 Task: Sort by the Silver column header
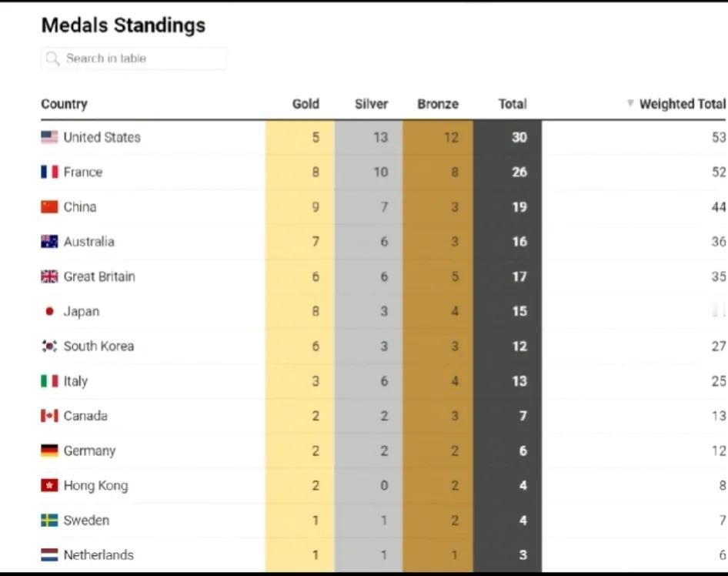[371, 104]
